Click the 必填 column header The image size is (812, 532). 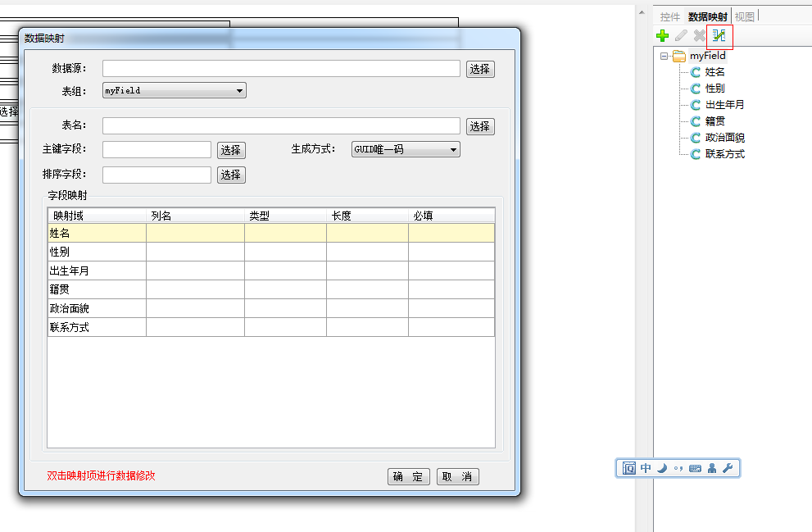(x=451, y=216)
